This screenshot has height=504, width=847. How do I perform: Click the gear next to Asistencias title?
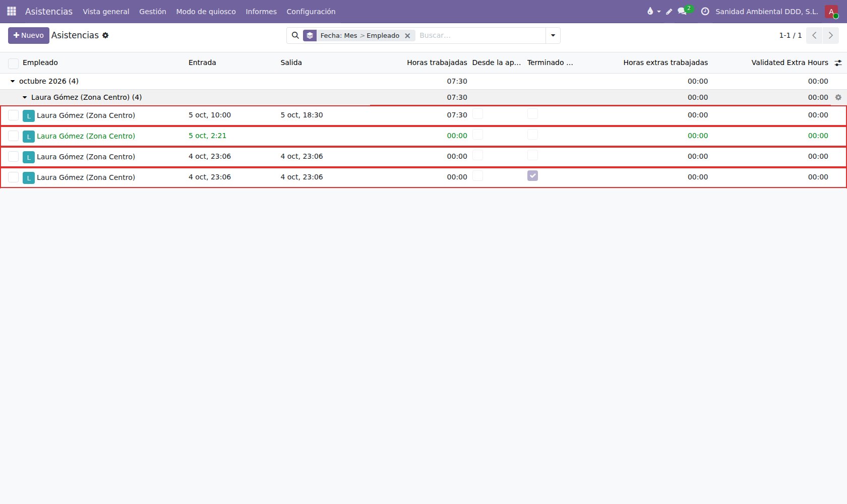pos(105,35)
